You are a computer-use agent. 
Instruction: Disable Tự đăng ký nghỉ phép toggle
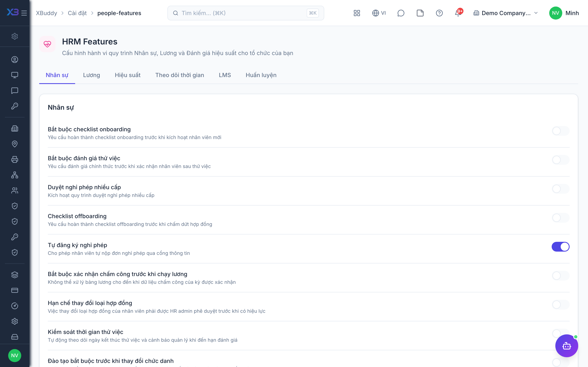(x=561, y=247)
